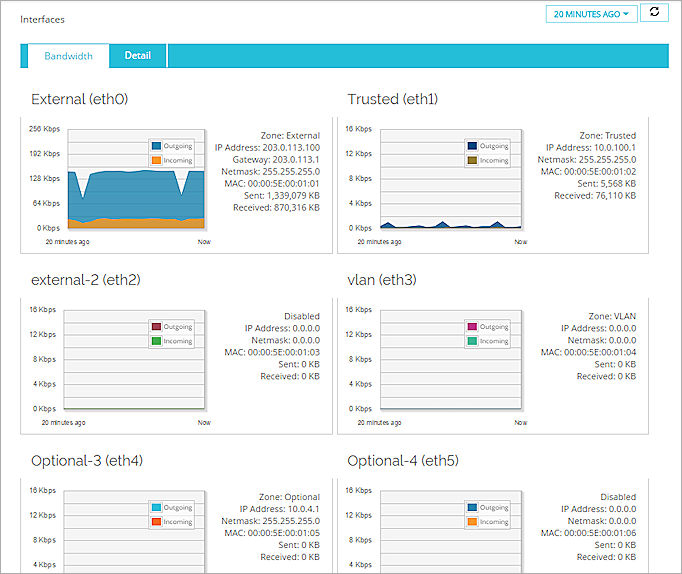Screen dimensions: 682x574
Task: Click the Trusted (eth1) Outgoing legend swatch
Action: [472, 146]
